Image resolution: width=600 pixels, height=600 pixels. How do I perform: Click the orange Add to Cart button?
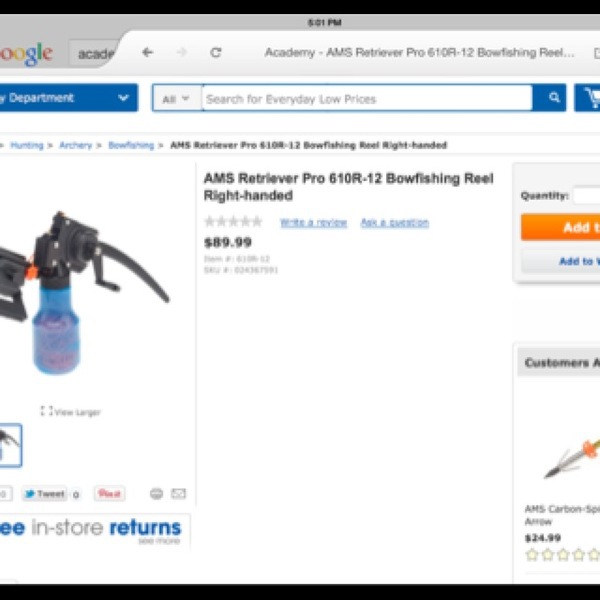pos(560,227)
